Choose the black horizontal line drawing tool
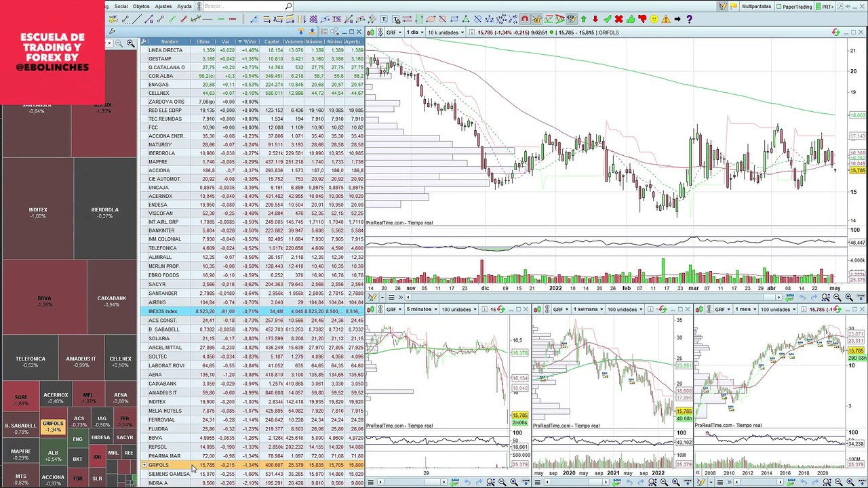 (208, 19)
